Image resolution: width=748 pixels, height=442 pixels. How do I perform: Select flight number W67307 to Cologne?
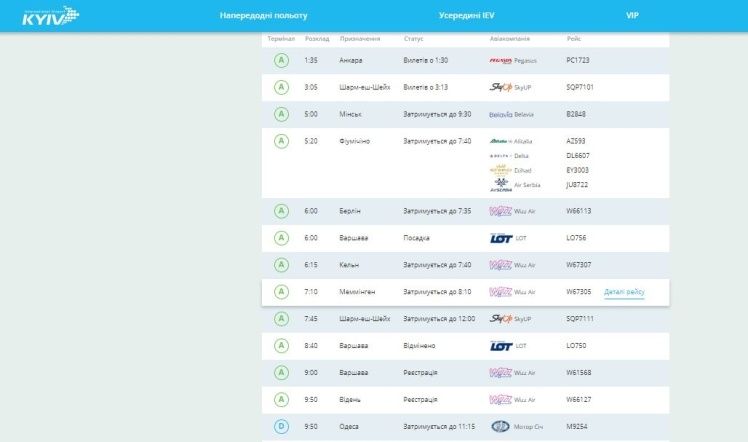pyautogui.click(x=579, y=265)
